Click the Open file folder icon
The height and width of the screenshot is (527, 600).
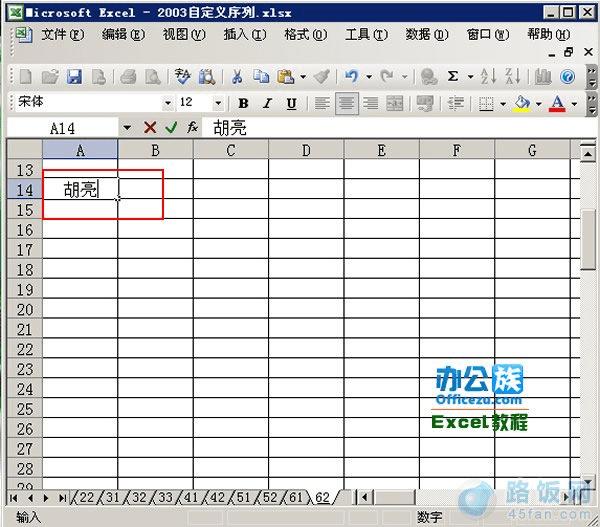pos(50,77)
